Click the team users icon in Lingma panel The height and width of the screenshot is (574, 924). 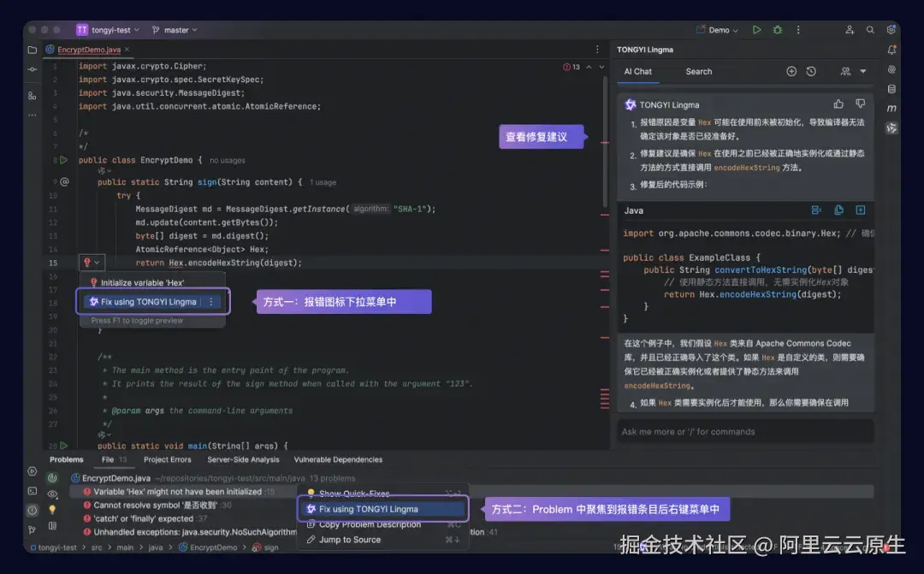(845, 71)
